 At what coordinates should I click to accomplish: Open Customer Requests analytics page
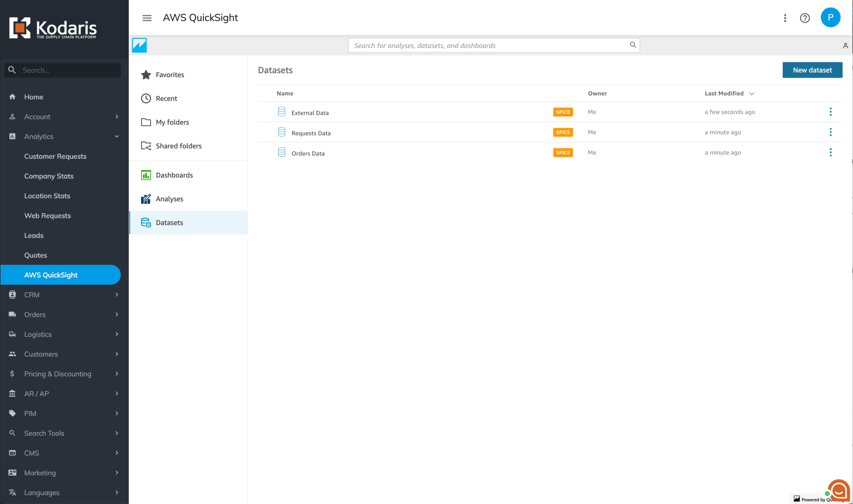point(55,156)
